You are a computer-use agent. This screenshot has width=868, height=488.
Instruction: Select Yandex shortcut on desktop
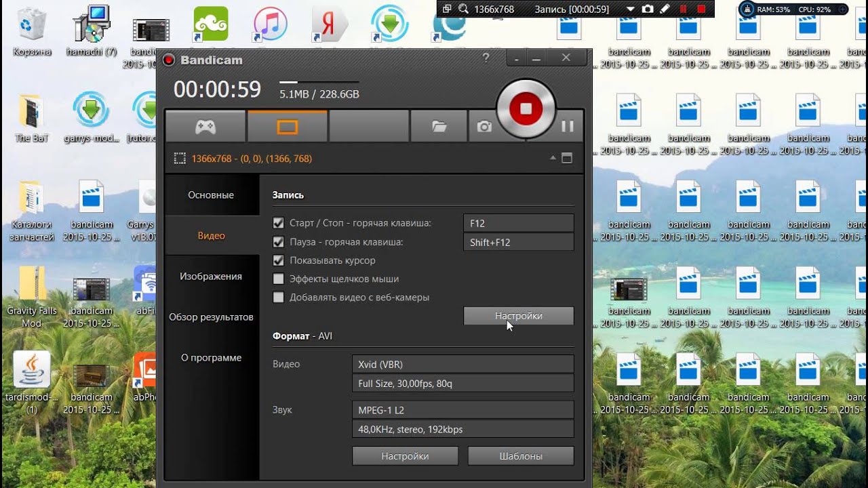(330, 25)
